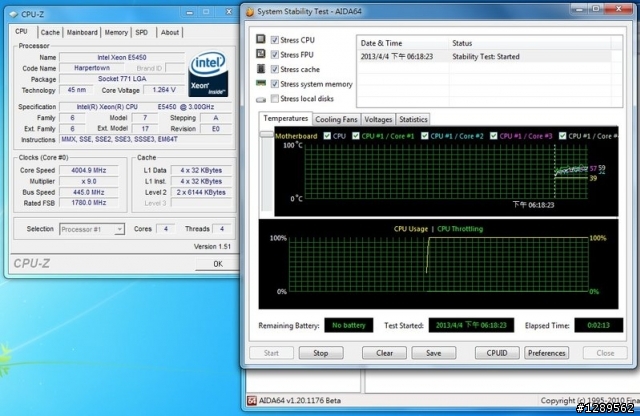Click the CPU-Z title bar icon

(13, 14)
